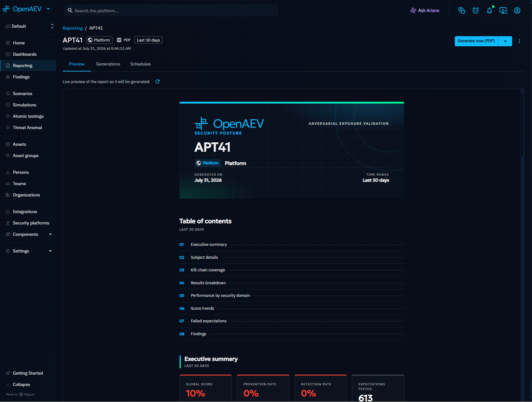Switch to the Generations tab
This screenshot has height=402, width=532.
[x=108, y=64]
